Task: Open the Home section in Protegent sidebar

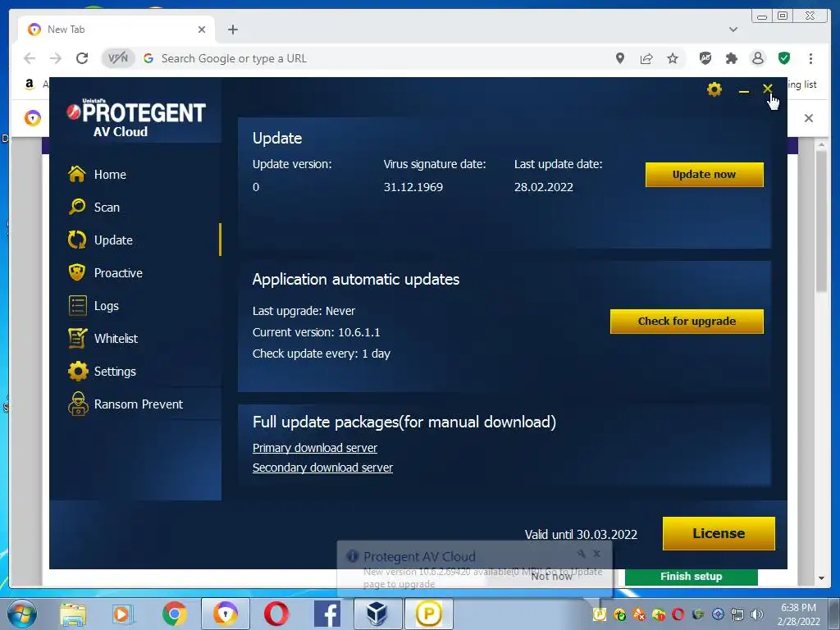Action: tap(98, 175)
